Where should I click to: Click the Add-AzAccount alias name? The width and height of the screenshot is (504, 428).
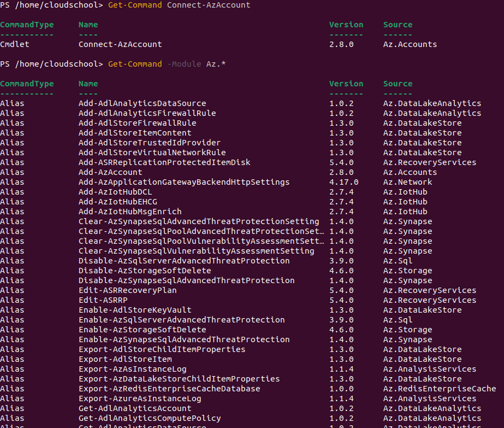[110, 172]
